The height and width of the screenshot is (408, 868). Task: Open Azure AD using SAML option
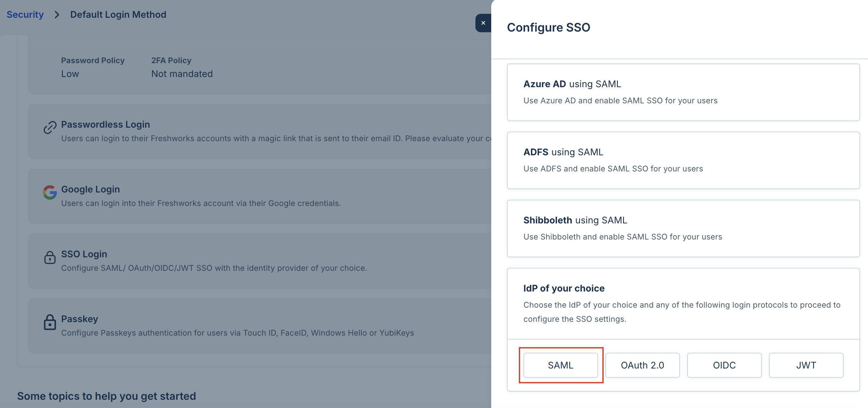click(x=683, y=92)
